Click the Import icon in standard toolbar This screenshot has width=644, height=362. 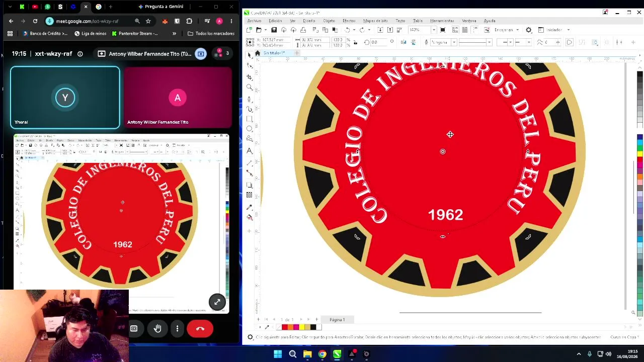coord(380,30)
